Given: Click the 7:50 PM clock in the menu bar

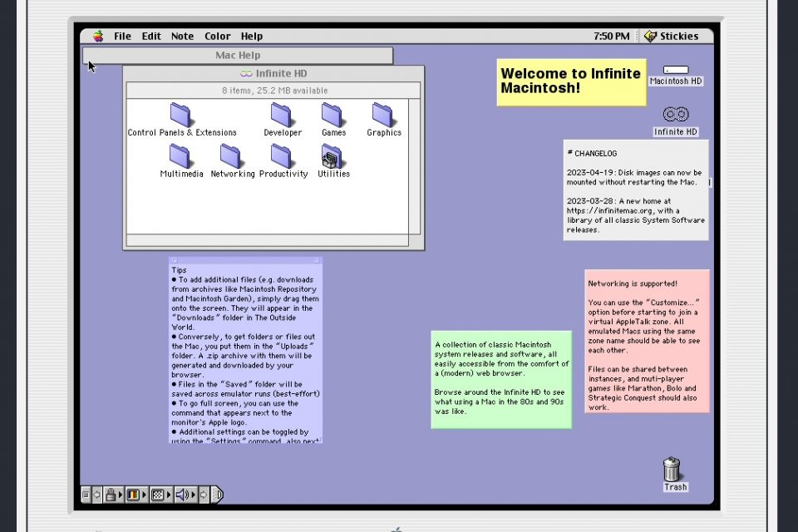Looking at the screenshot, I should point(611,36).
